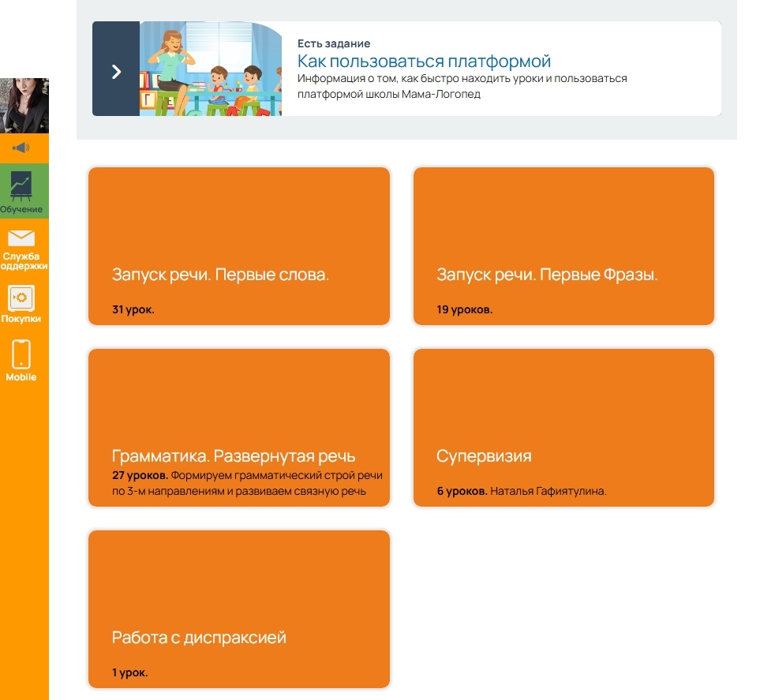Open course Запуск речи. Первые слова.
760x700 pixels.
(x=239, y=246)
